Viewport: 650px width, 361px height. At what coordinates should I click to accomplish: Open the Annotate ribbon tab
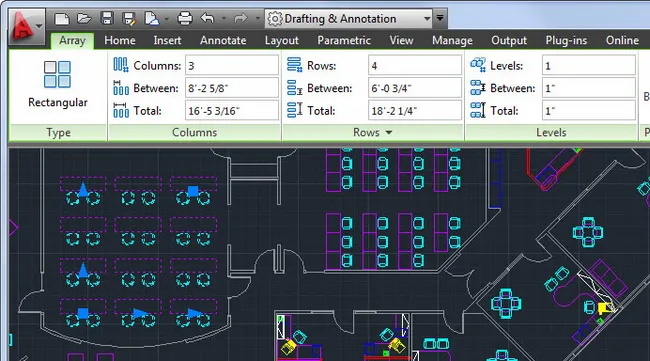[223, 40]
